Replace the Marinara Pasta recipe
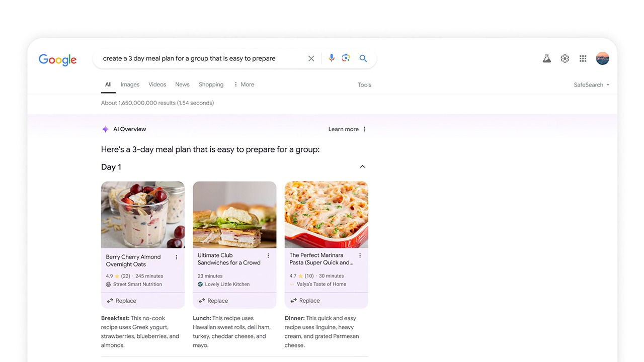The width and height of the screenshot is (644, 362). point(305,301)
